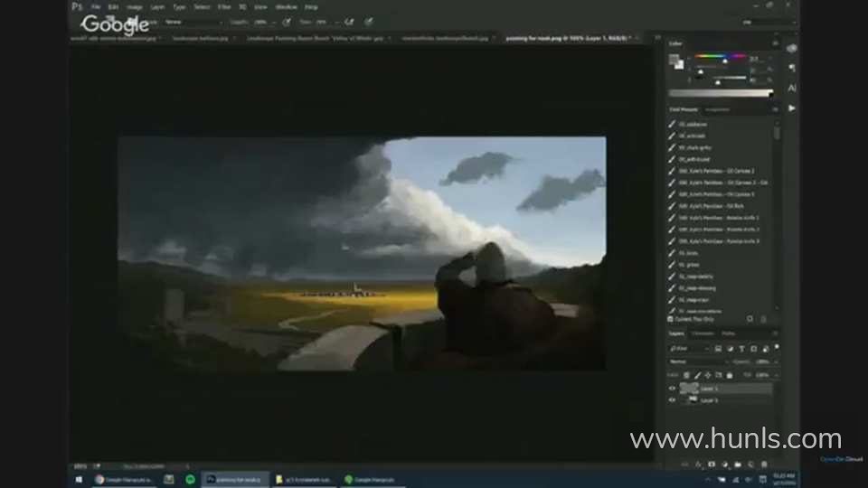The height and width of the screenshot is (488, 868).
Task: Open the Help menu
Action: pos(311,7)
